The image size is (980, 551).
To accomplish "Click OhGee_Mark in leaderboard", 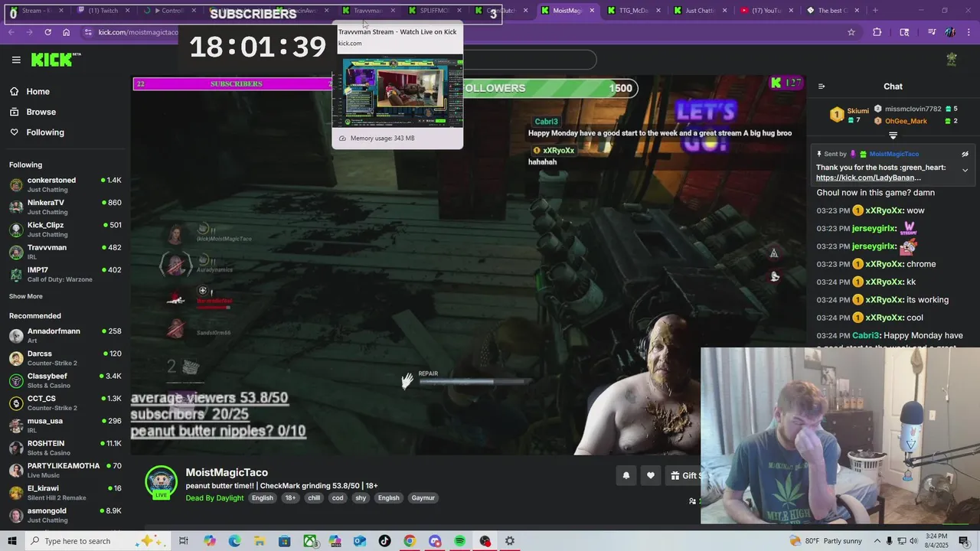I will pyautogui.click(x=906, y=121).
